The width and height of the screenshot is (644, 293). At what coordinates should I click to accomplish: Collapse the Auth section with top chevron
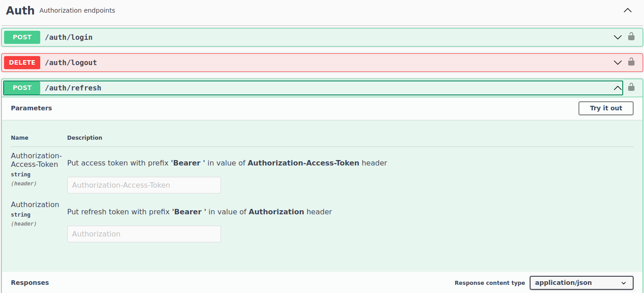pyautogui.click(x=627, y=10)
